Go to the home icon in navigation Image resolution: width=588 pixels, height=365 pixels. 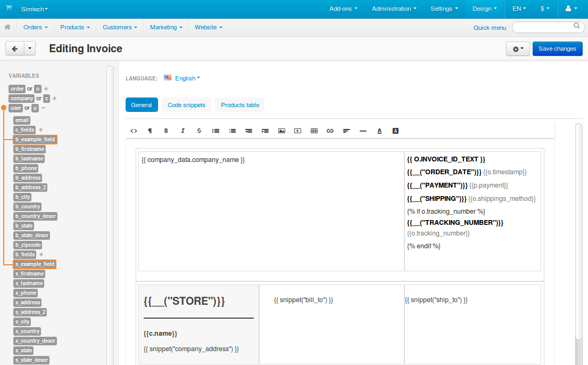click(7, 27)
